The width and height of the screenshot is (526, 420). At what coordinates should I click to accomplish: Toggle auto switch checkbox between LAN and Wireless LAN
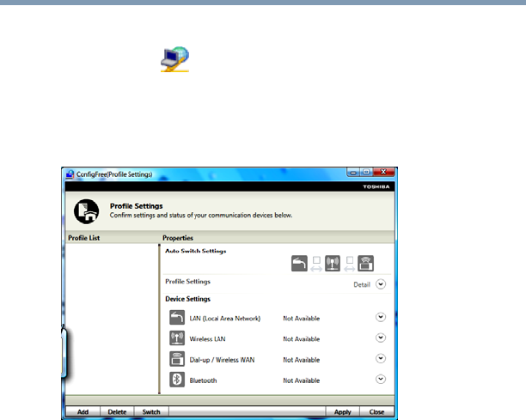316,260
